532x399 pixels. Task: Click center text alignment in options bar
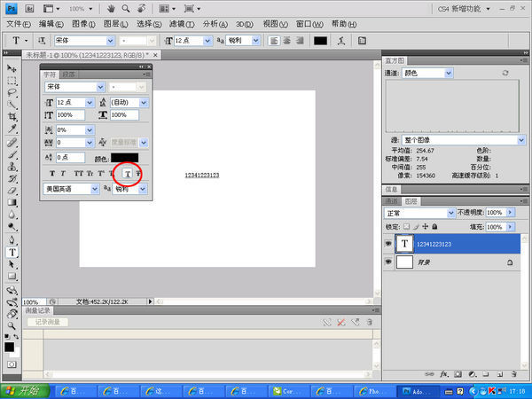click(x=288, y=41)
